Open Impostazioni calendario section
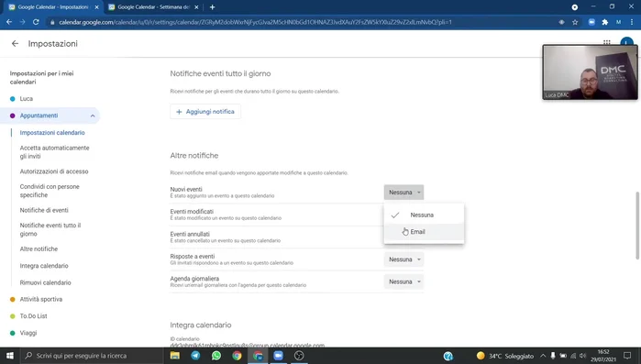The height and width of the screenshot is (364, 641). click(52, 132)
